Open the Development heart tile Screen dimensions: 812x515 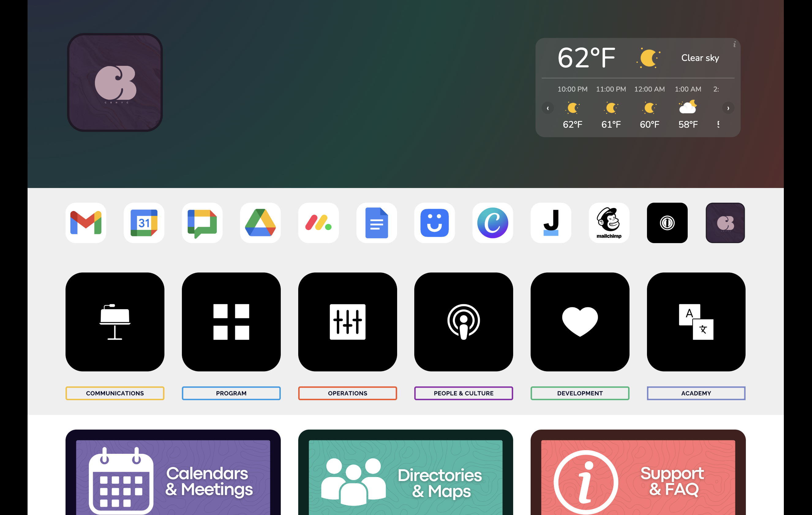[x=580, y=321]
